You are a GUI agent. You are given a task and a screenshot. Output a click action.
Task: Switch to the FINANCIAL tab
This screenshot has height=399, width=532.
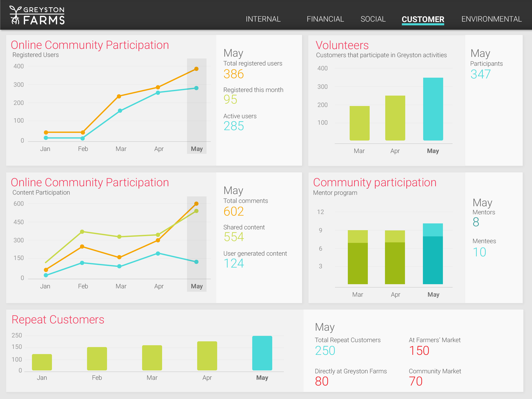(x=325, y=19)
